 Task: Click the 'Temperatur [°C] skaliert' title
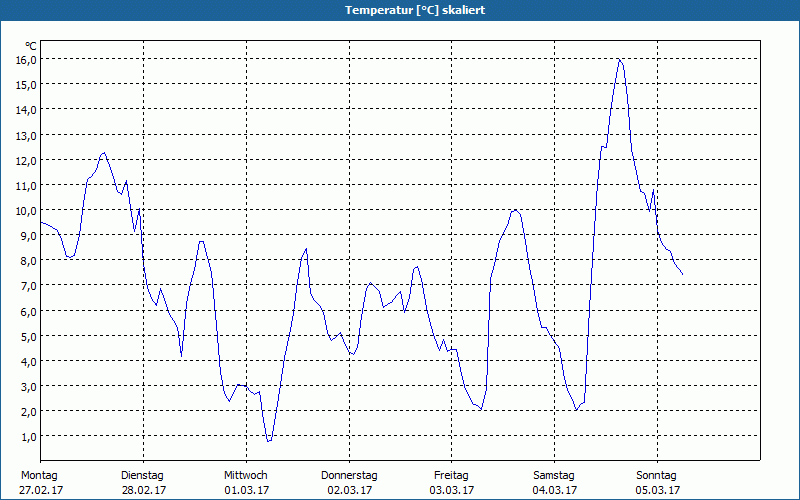tap(415, 10)
